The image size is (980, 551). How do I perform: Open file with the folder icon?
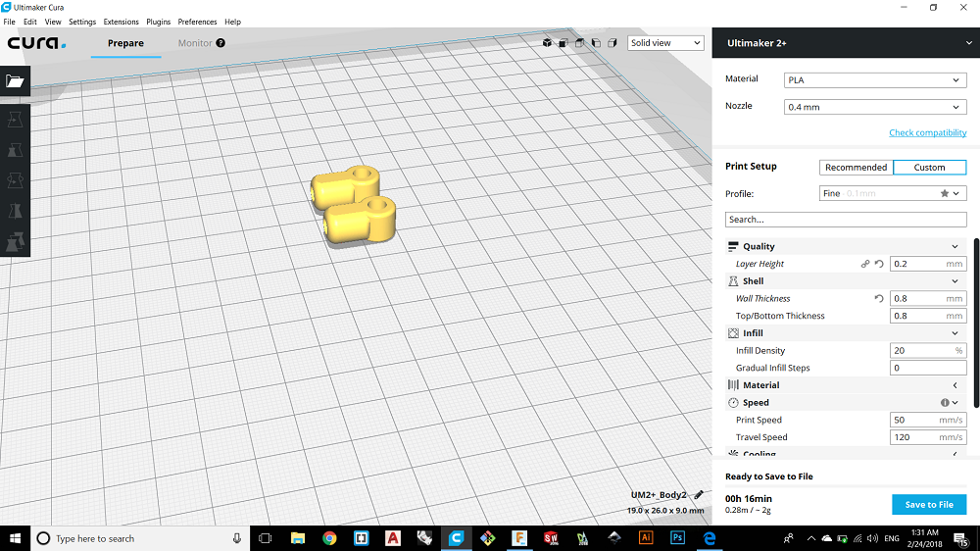point(15,81)
